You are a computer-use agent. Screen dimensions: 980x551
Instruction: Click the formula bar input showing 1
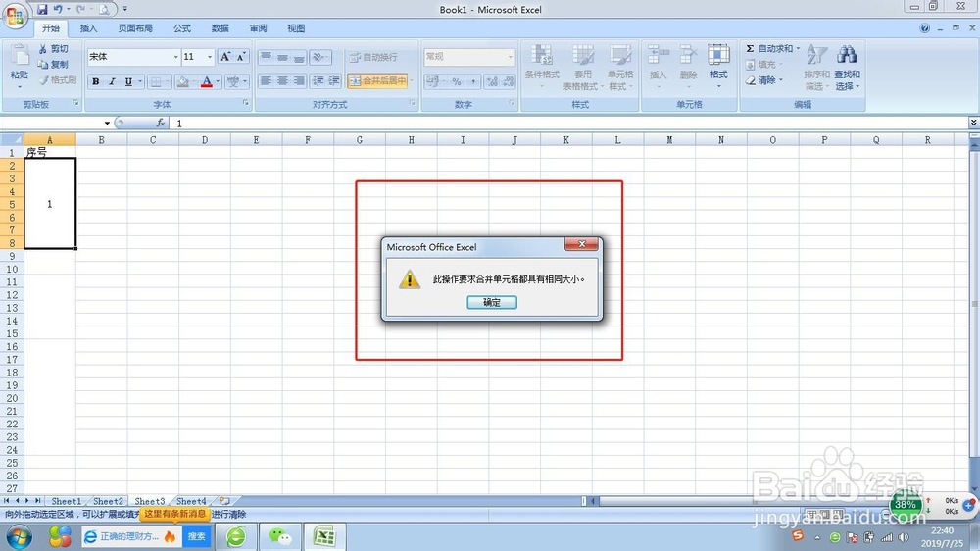click(567, 124)
